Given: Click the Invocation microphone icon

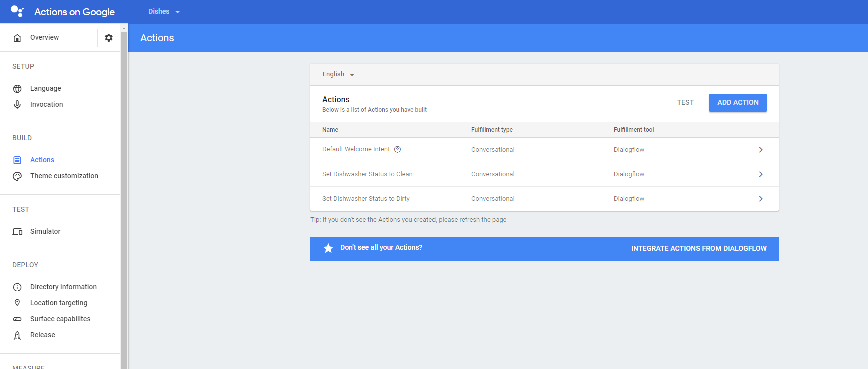Looking at the screenshot, I should click(17, 105).
